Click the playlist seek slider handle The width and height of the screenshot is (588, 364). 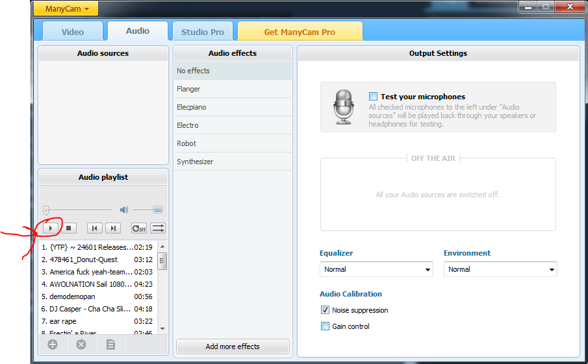[x=46, y=210]
